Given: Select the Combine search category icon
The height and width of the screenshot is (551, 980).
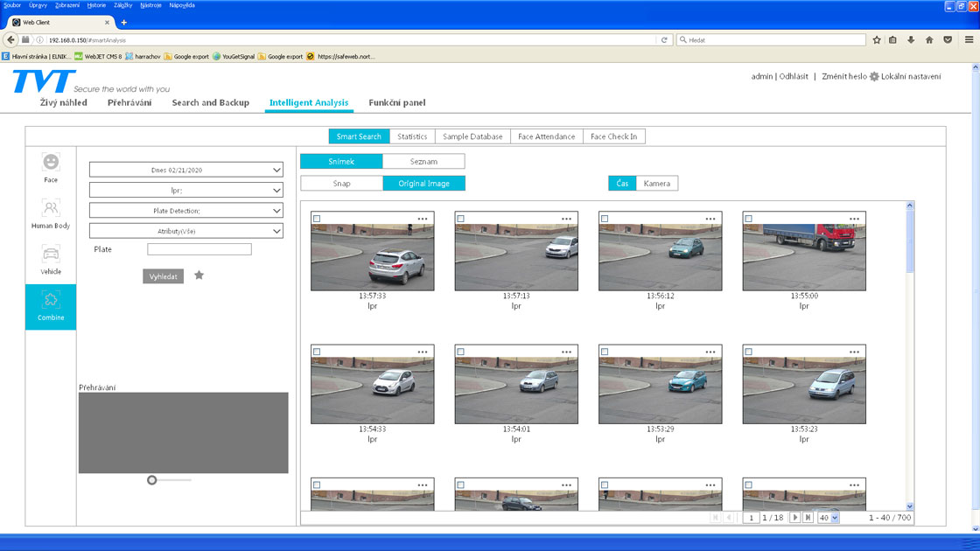Looking at the screenshot, I should click(51, 301).
